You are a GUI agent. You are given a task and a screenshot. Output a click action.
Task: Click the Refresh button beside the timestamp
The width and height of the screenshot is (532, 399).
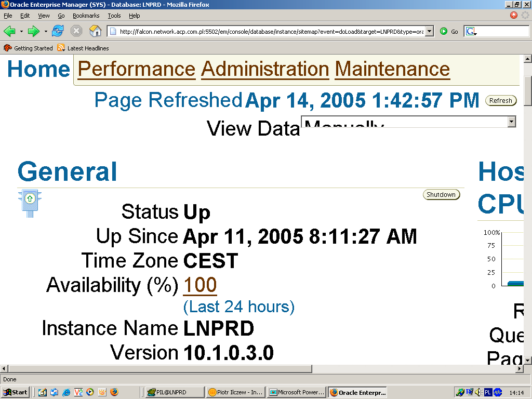coord(501,101)
